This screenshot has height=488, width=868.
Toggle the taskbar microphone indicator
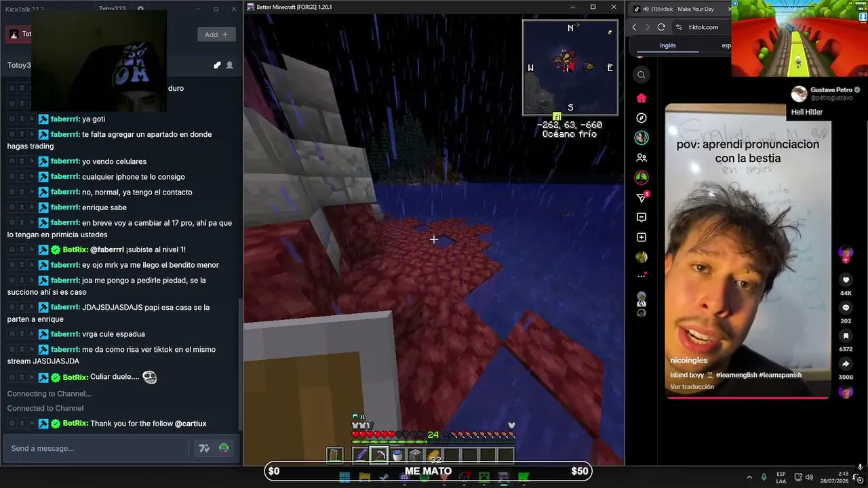click(x=764, y=477)
